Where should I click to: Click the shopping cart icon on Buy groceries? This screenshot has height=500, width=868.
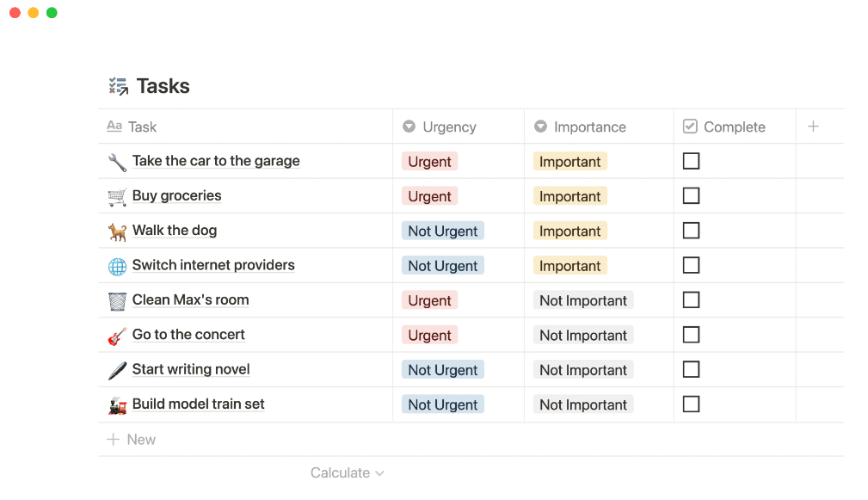point(118,195)
